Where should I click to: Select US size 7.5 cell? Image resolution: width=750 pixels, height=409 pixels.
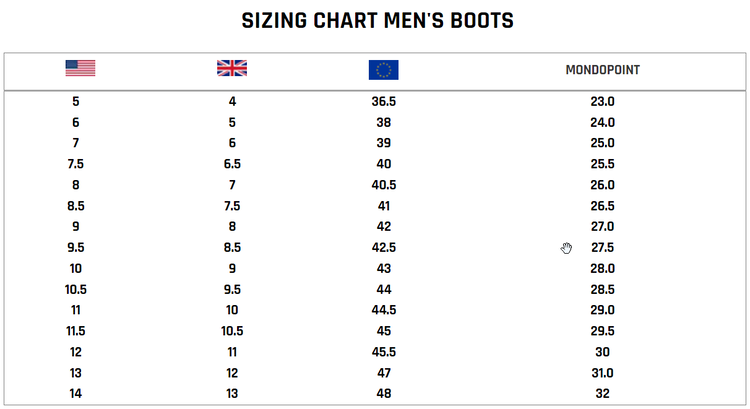click(x=75, y=164)
